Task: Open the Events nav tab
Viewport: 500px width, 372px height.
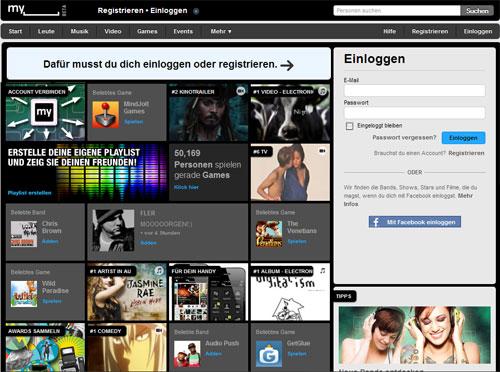Action: tap(183, 31)
